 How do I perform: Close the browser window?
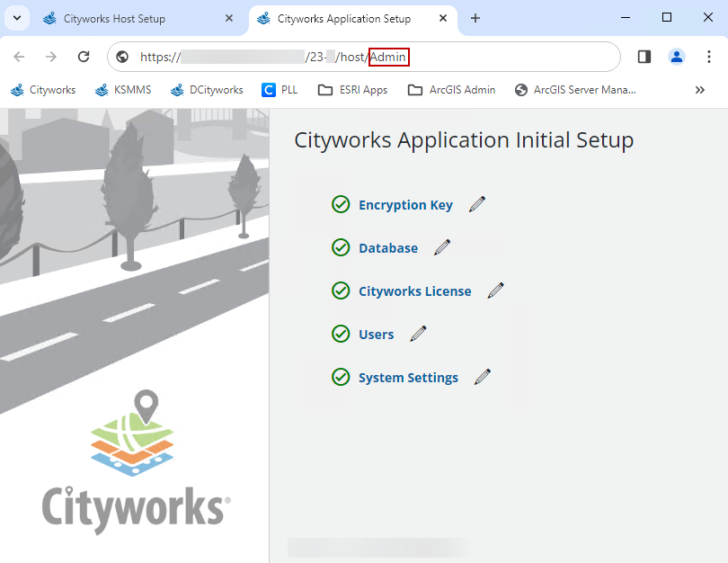[x=707, y=18]
